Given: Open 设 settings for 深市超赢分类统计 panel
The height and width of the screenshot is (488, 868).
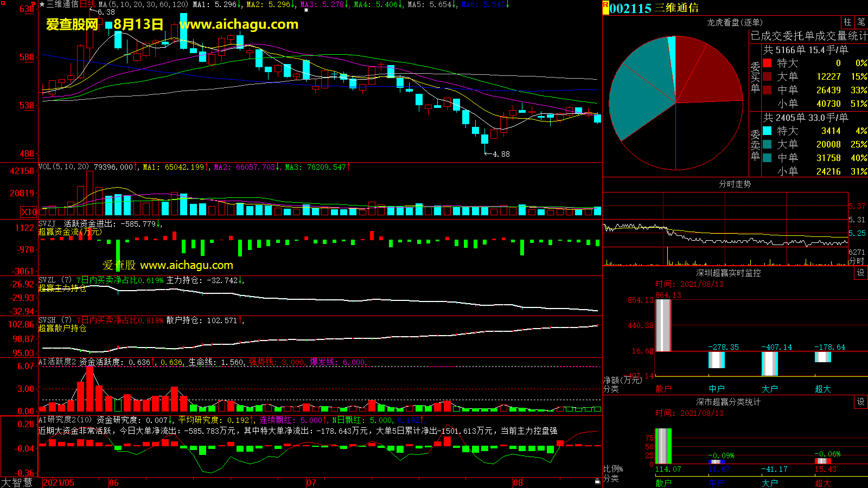Looking at the screenshot, I should pyautogui.click(x=860, y=402).
